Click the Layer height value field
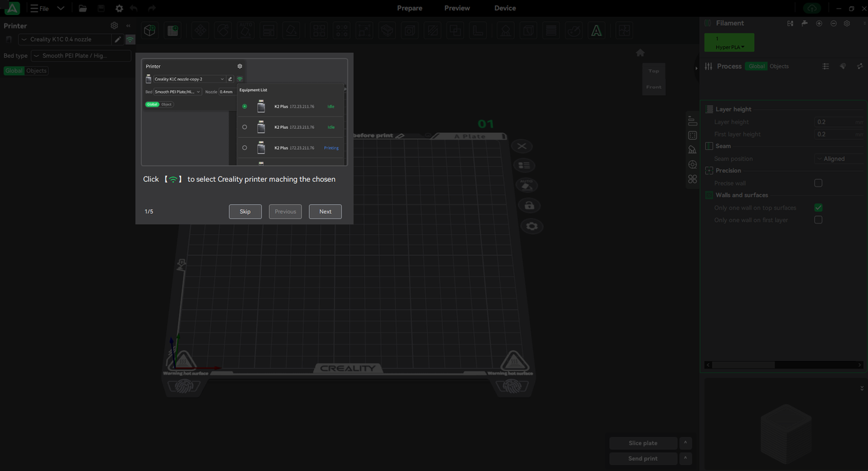868x471 pixels. [839, 122]
